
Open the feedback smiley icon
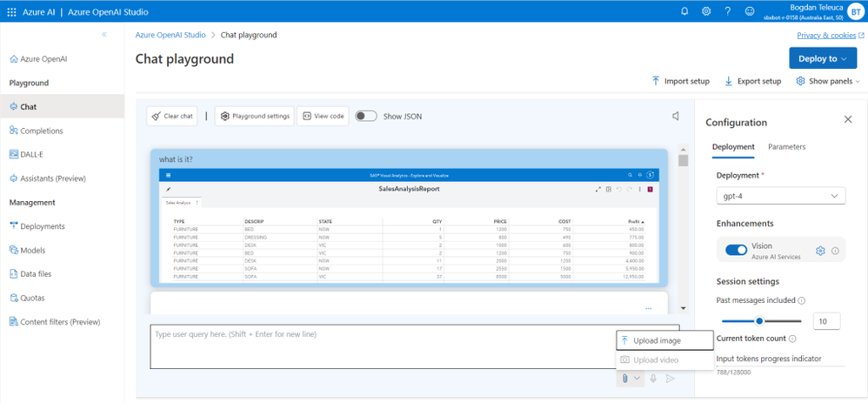coord(750,11)
